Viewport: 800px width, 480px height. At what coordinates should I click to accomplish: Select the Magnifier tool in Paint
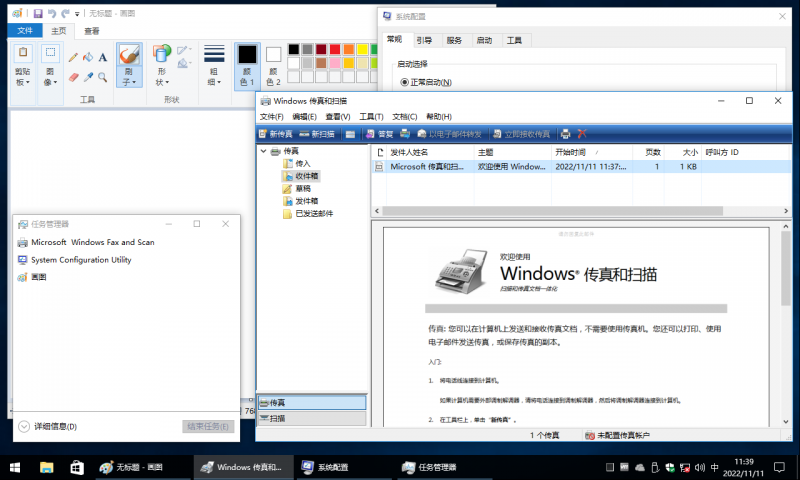point(103,78)
